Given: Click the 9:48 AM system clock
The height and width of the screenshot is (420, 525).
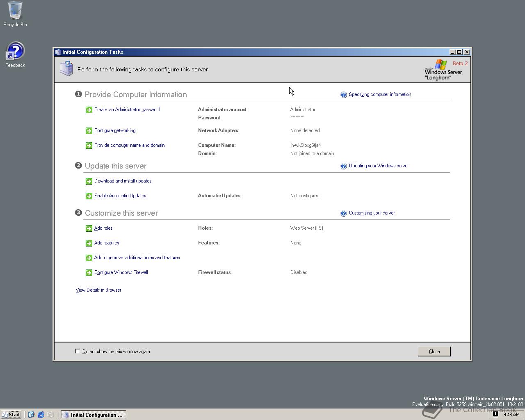Looking at the screenshot, I should click(x=511, y=414).
